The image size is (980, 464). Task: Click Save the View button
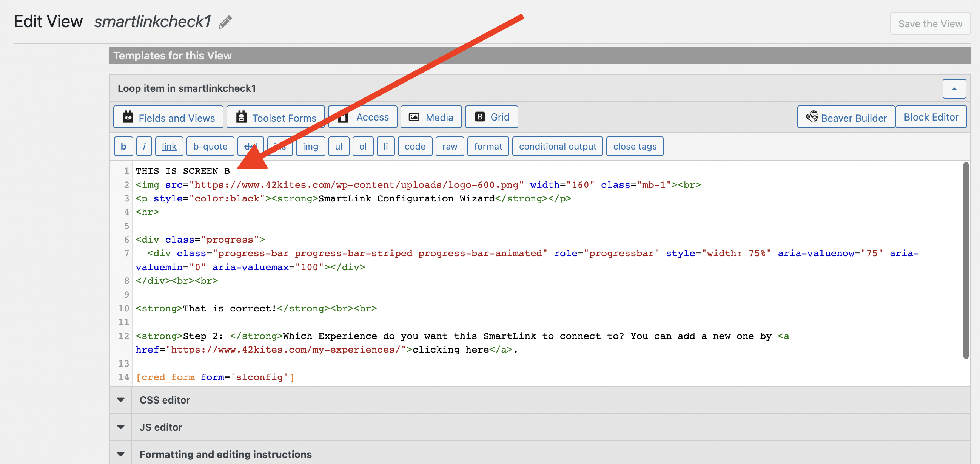click(930, 23)
